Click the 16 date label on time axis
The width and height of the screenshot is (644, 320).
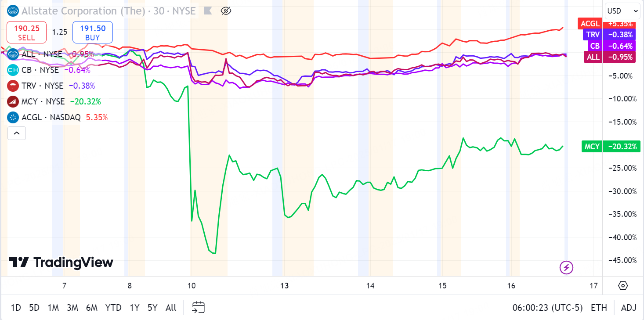511,286
